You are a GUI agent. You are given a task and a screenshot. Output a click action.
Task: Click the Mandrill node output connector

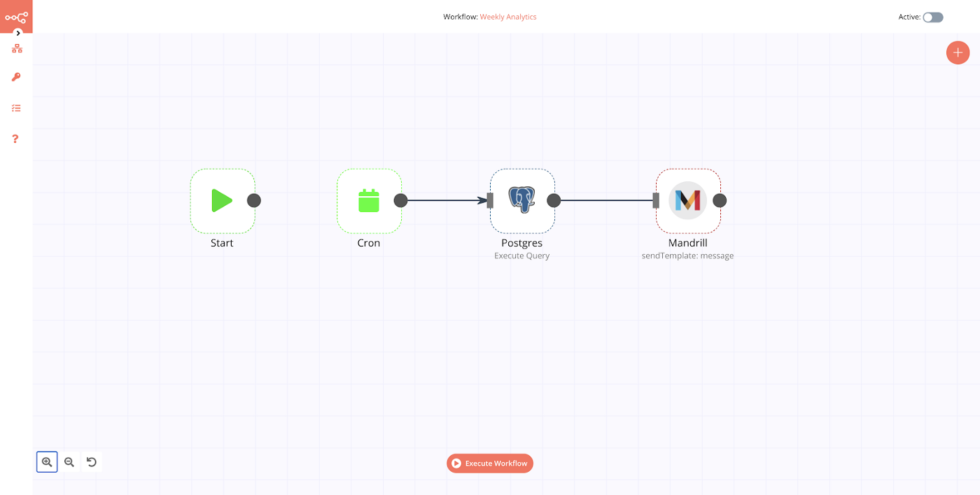tap(720, 201)
